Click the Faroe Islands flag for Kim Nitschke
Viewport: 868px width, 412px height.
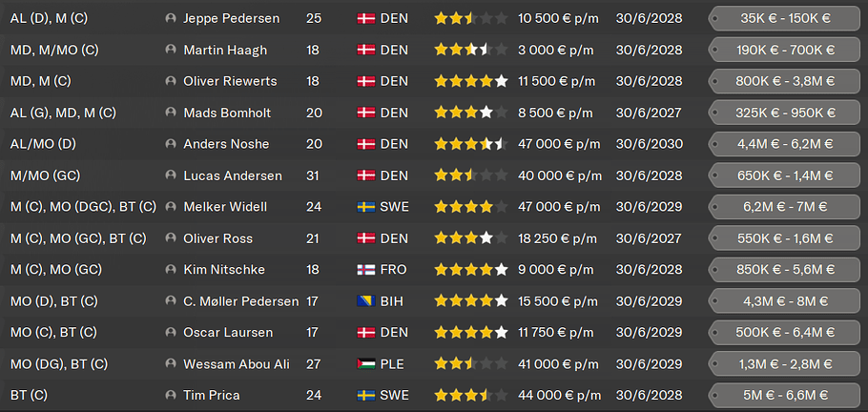365,270
